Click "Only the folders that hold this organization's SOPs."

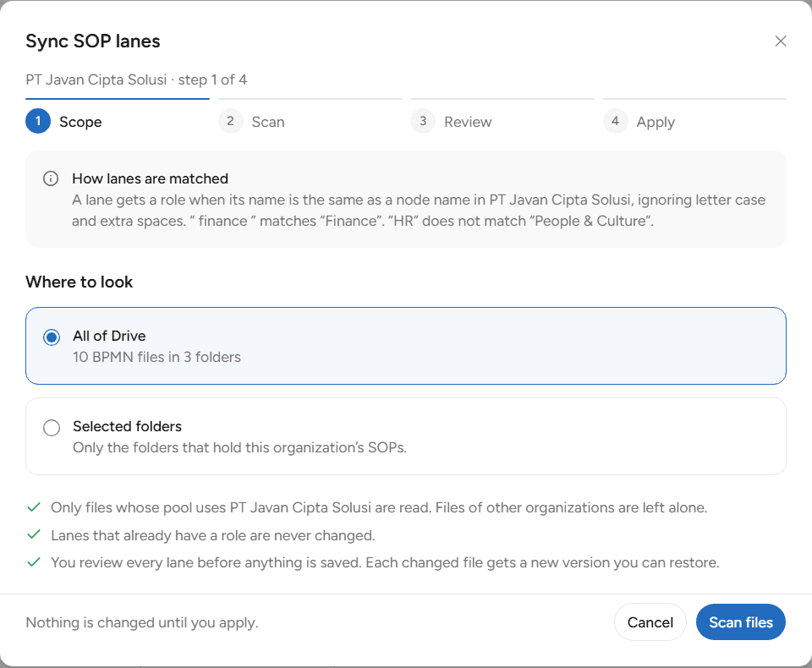click(239, 448)
